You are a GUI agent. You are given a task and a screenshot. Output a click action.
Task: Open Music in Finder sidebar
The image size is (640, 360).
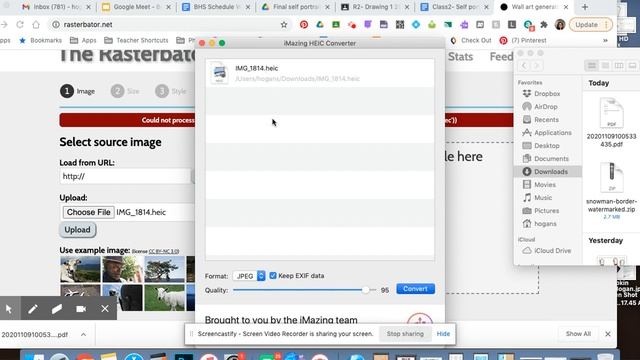coord(543,198)
